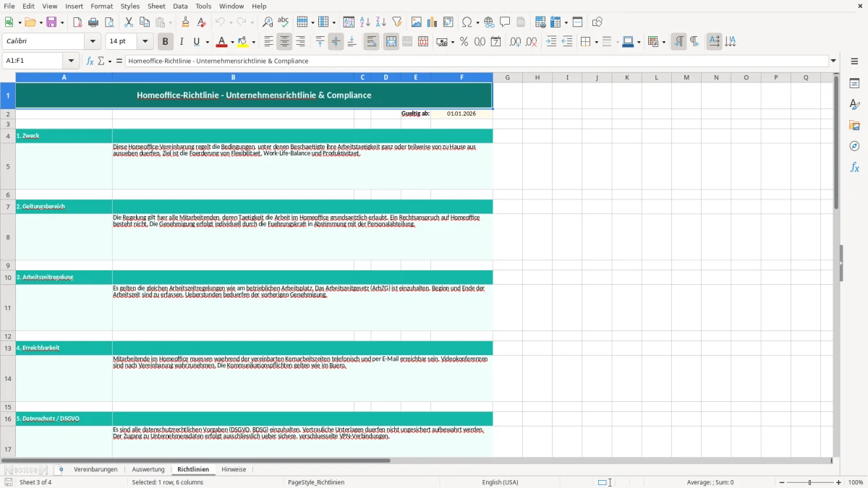868x488 pixels.
Task: Toggle Center Horizontally alignment
Action: [285, 42]
